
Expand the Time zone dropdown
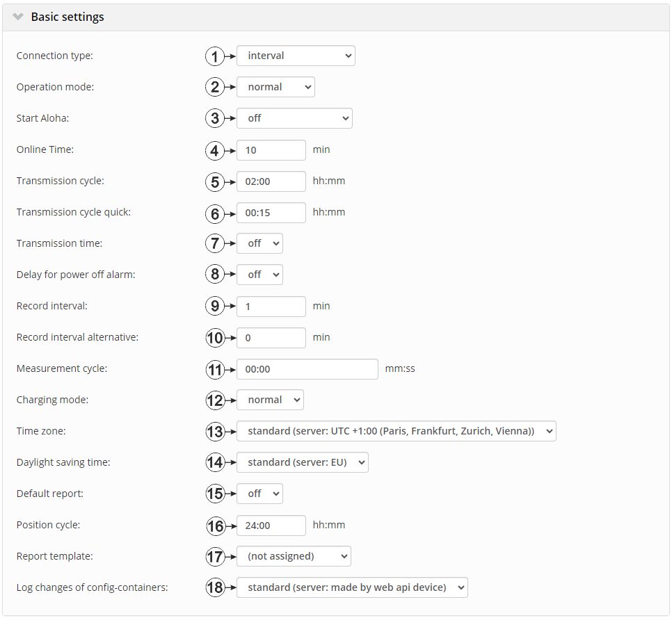click(x=396, y=431)
